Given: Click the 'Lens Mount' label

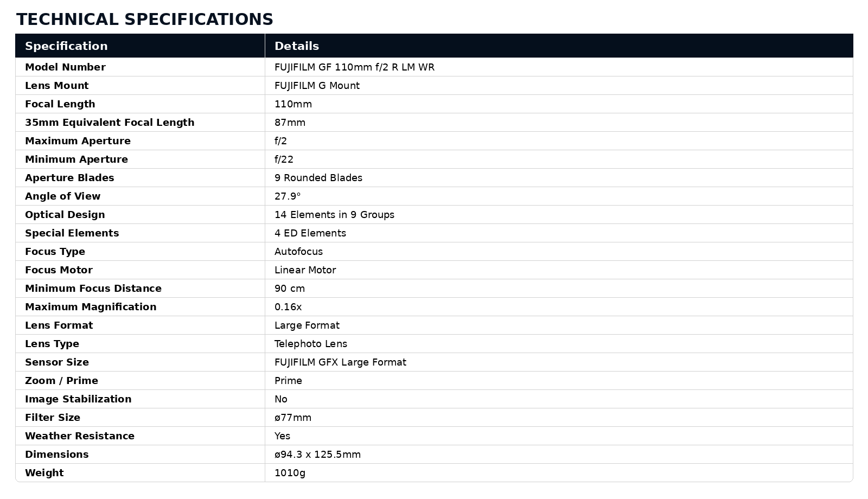Looking at the screenshot, I should pyautogui.click(x=56, y=86).
